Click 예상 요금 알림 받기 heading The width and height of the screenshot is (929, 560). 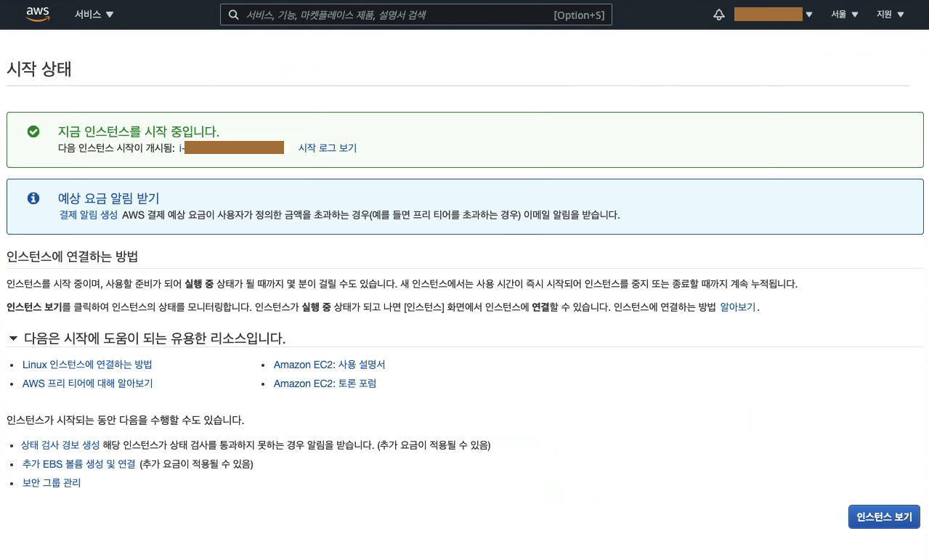(109, 198)
